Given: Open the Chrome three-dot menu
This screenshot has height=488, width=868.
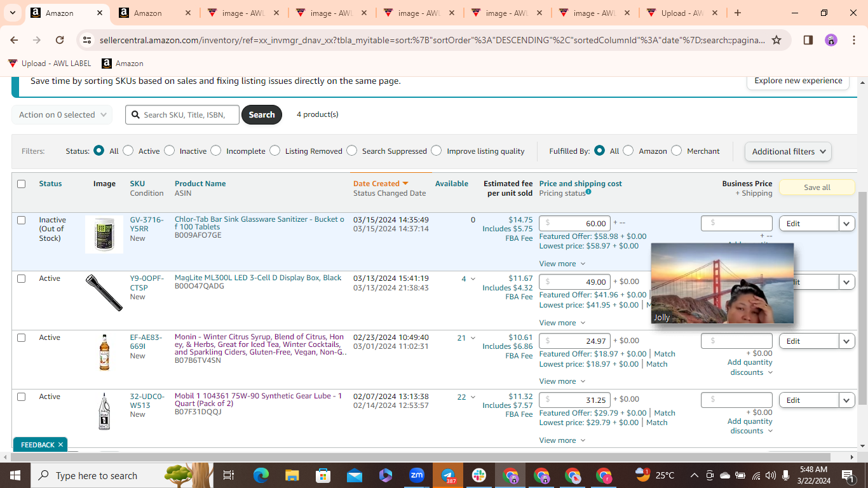Looking at the screenshot, I should [853, 40].
